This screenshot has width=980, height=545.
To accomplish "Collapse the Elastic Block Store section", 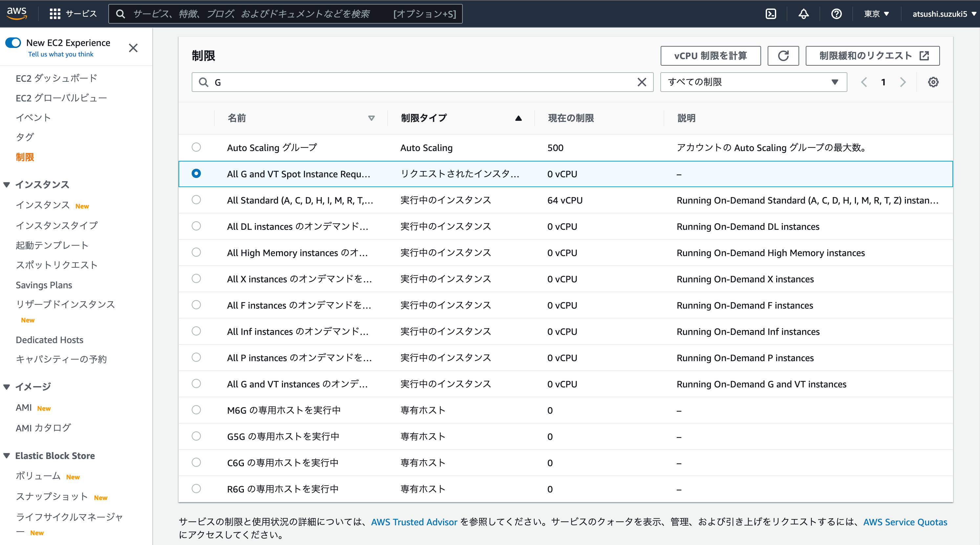I will (x=7, y=455).
